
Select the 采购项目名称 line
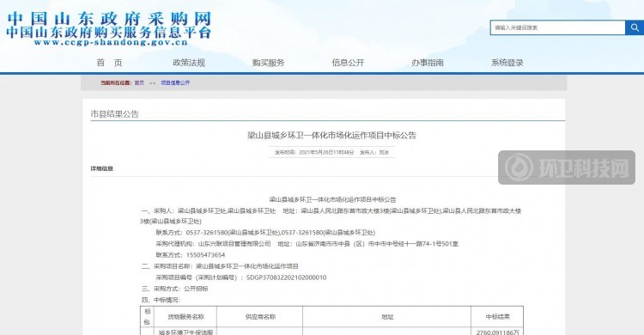click(x=220, y=266)
